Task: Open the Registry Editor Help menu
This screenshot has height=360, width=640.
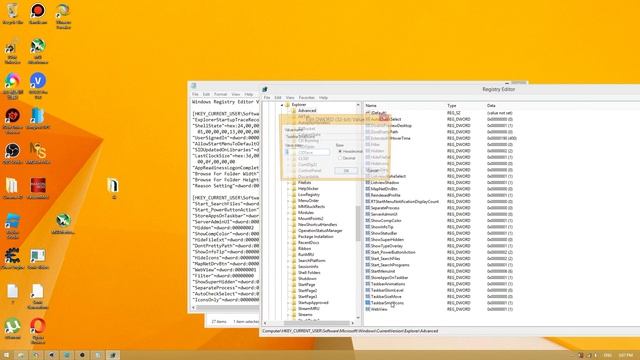Action: click(x=323, y=98)
